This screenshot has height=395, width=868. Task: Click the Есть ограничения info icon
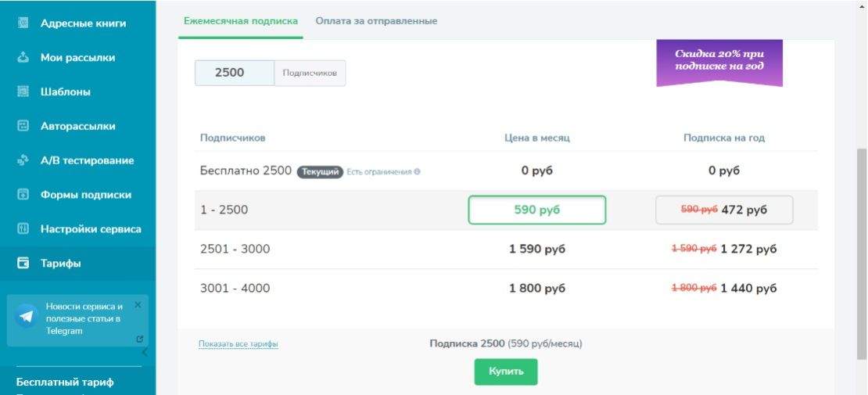coord(417,171)
